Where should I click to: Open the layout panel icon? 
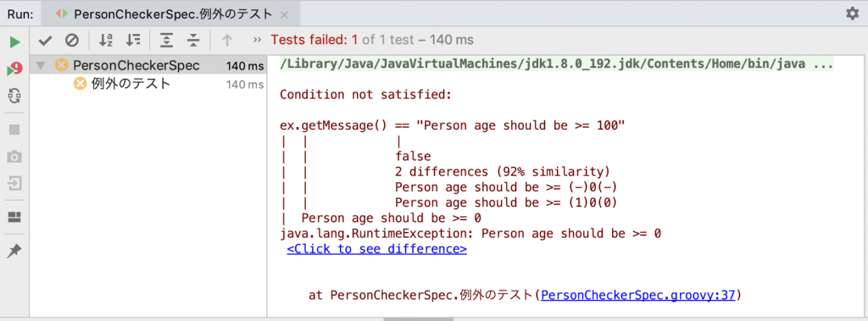click(x=15, y=217)
